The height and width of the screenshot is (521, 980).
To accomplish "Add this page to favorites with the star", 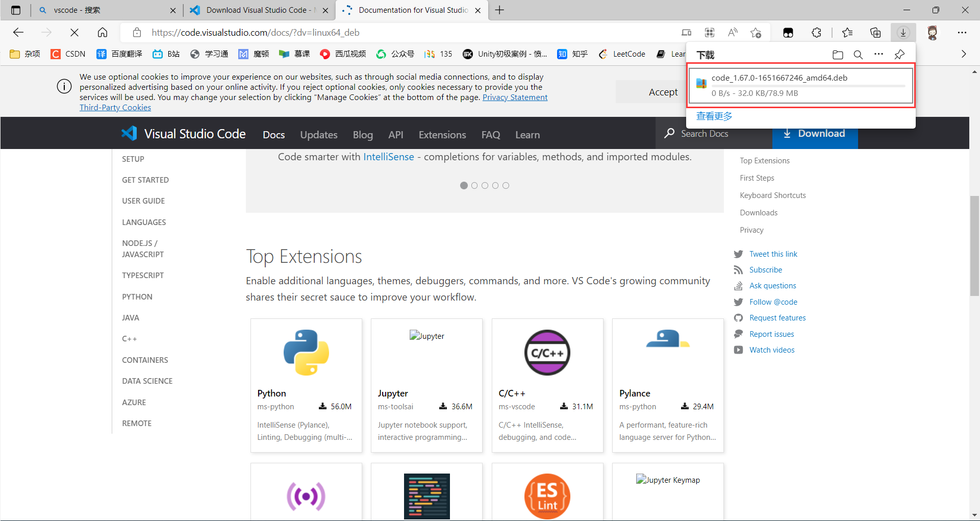I will coord(756,32).
